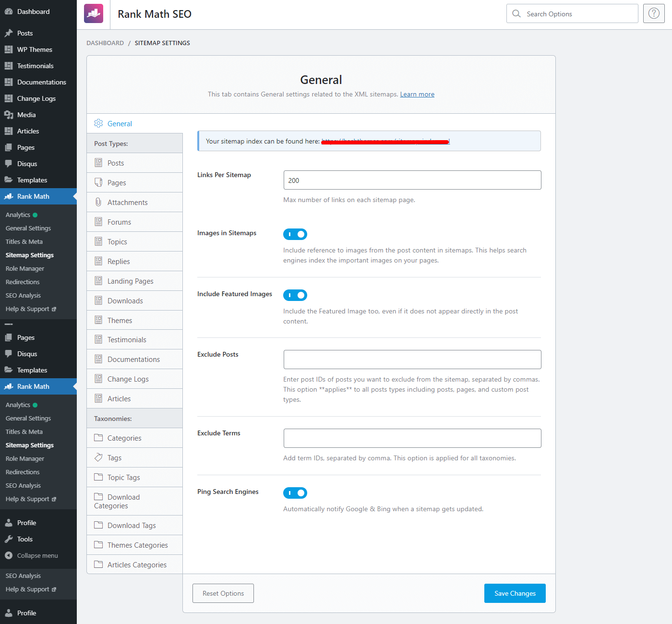Open Landing Pages sitemap tab
The image size is (672, 624).
click(135, 281)
